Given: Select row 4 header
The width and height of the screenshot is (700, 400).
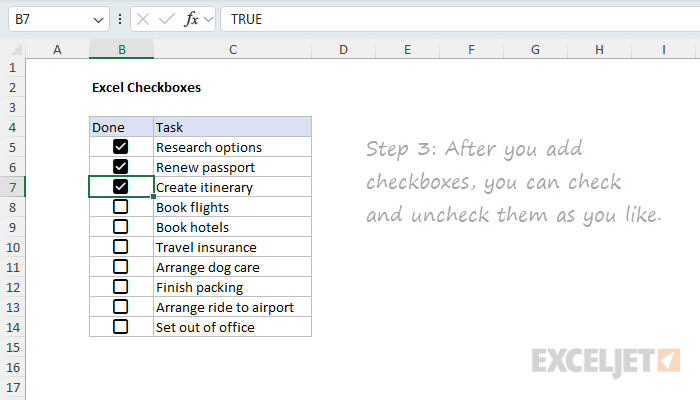Looking at the screenshot, I should point(12,127).
